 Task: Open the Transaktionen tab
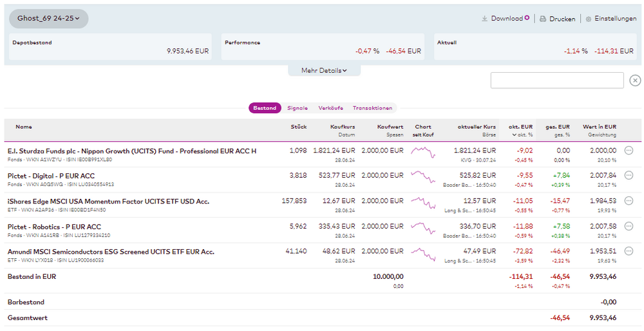tap(372, 108)
